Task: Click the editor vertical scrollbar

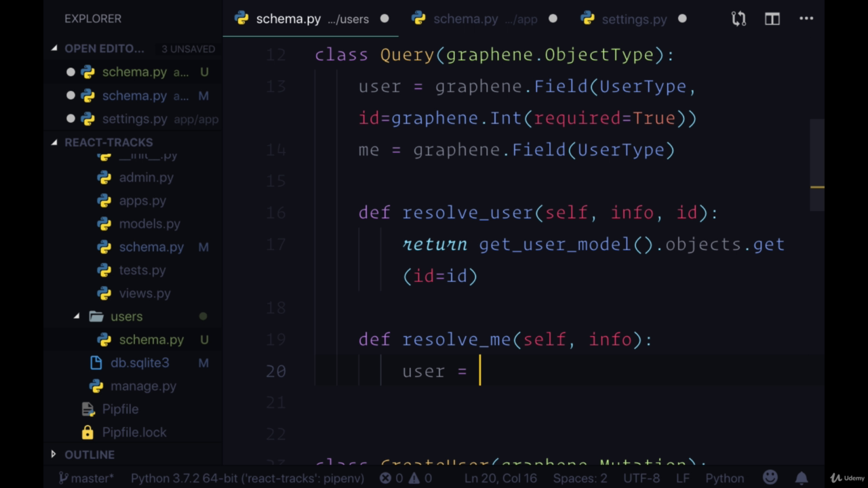Action: point(817,166)
